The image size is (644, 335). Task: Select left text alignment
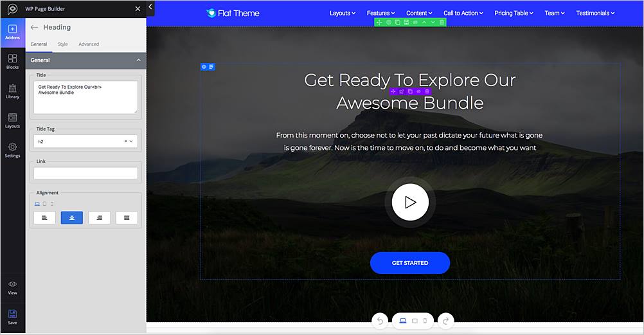44,218
